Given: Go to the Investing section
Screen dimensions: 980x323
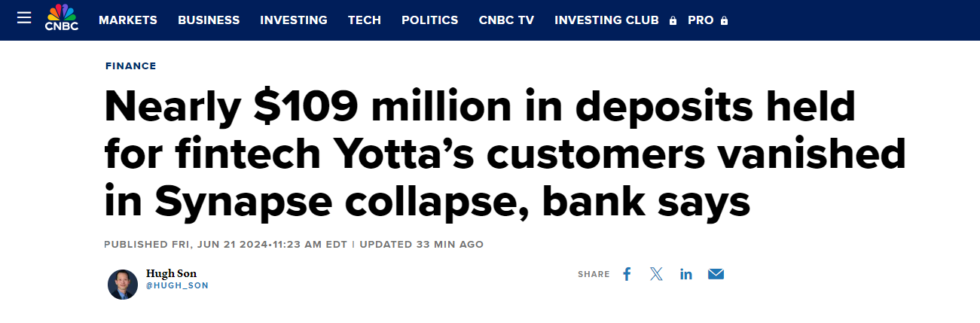Looking at the screenshot, I should 294,20.
